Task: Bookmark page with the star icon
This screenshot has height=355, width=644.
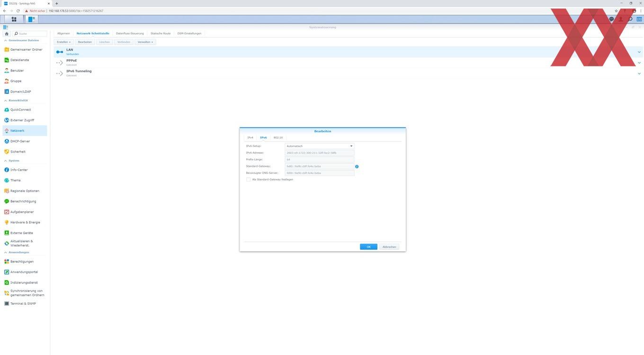Action: 616,10
